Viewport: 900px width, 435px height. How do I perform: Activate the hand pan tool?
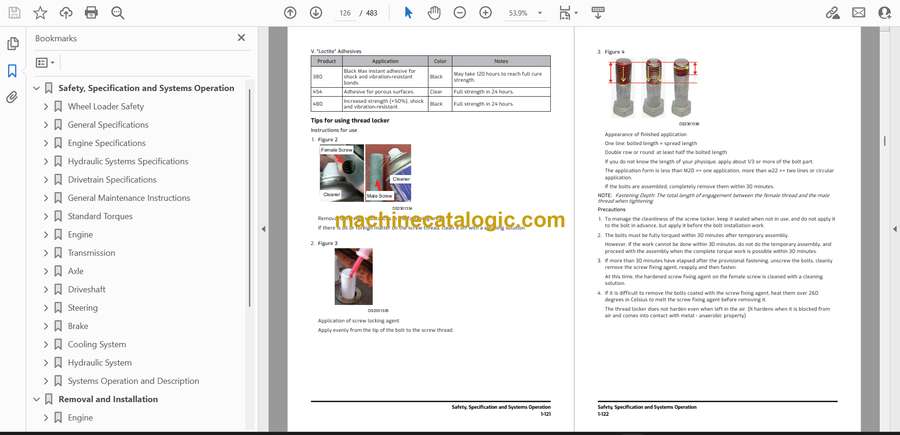point(434,13)
